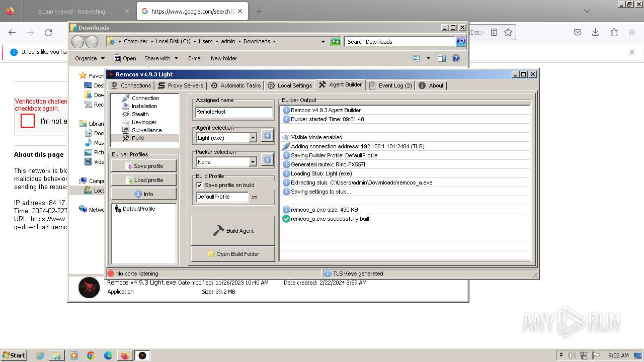
Task: Toggle the preview pane icon in Downloads
Action: coord(442,58)
